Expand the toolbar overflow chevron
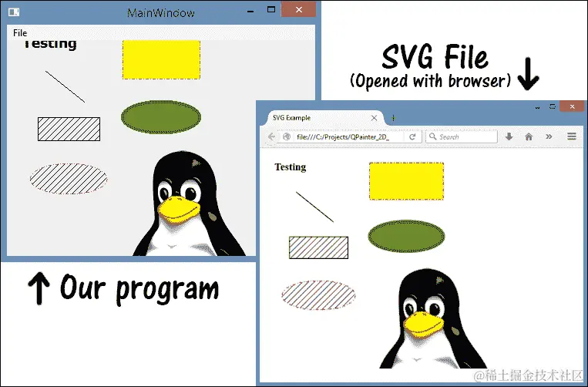Screen dimensions: 588x387 549,136
